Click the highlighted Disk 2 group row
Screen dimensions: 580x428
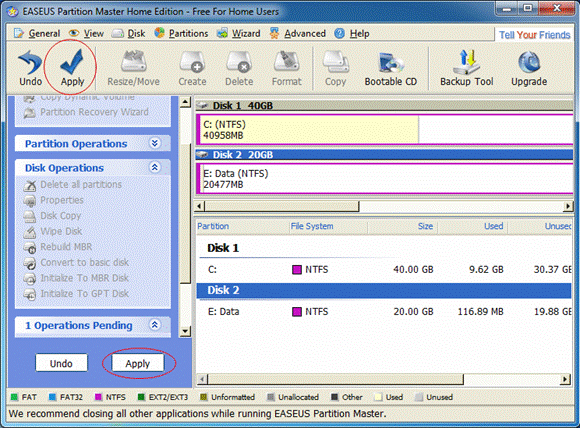(384, 290)
